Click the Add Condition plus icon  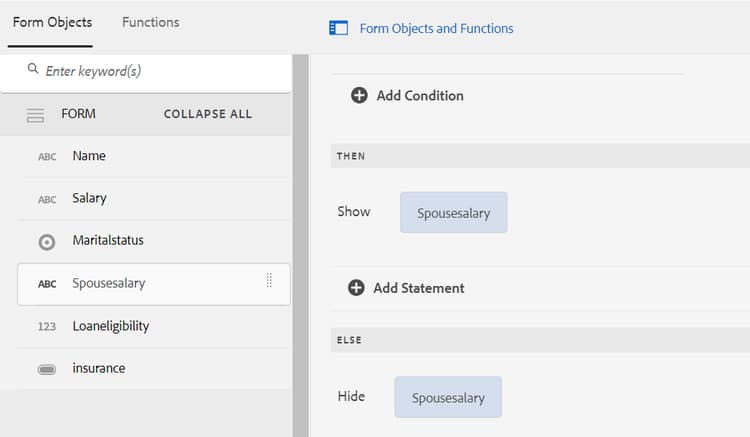[x=359, y=95]
